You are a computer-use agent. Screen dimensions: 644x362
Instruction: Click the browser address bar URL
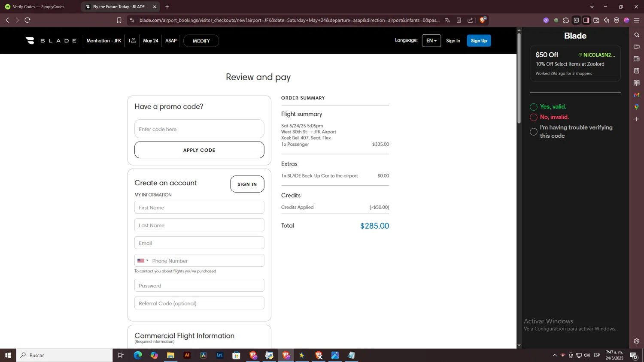[x=289, y=20]
